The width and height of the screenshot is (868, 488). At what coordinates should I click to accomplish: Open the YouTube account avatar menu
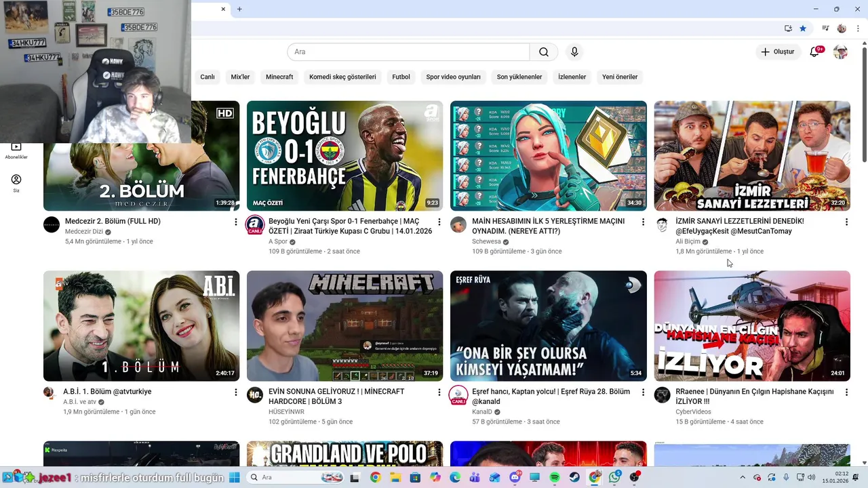840,52
